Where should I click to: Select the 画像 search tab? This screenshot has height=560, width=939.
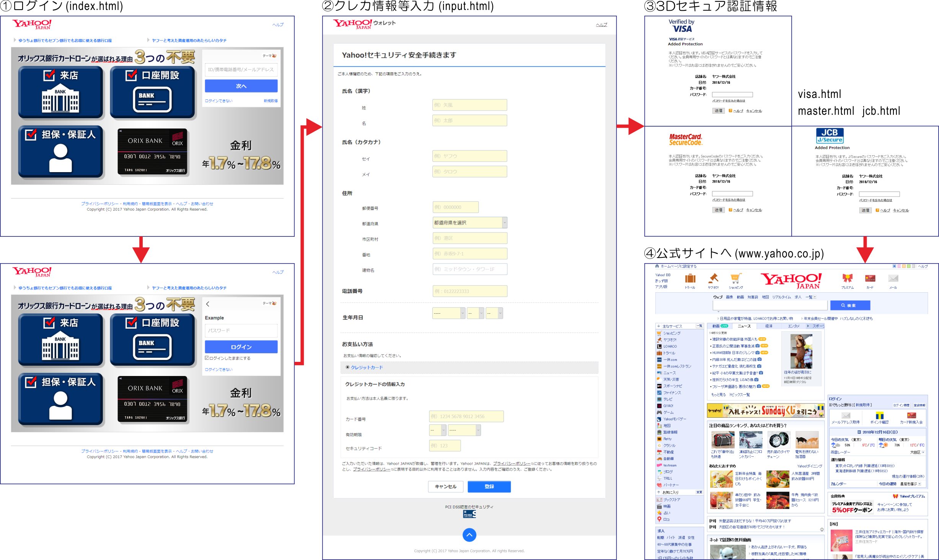729,297
